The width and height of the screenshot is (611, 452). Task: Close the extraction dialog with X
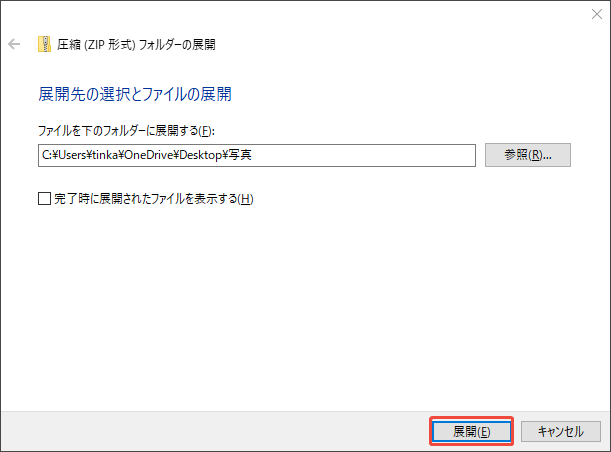597,14
